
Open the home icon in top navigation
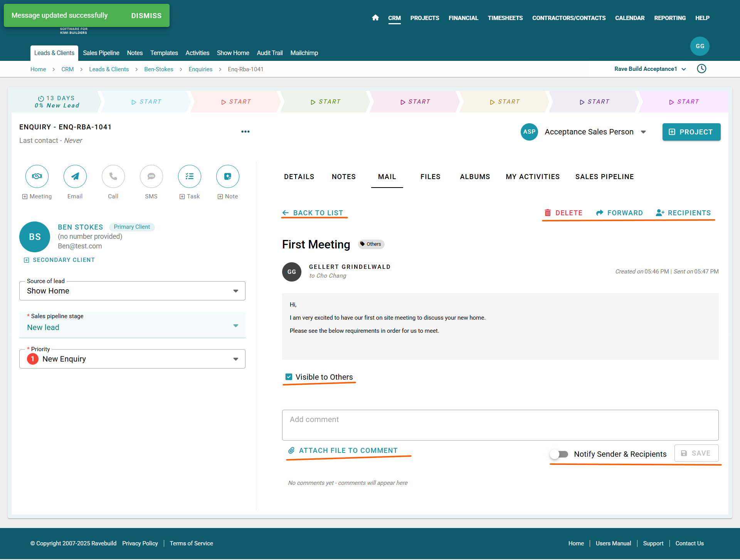[x=375, y=18]
